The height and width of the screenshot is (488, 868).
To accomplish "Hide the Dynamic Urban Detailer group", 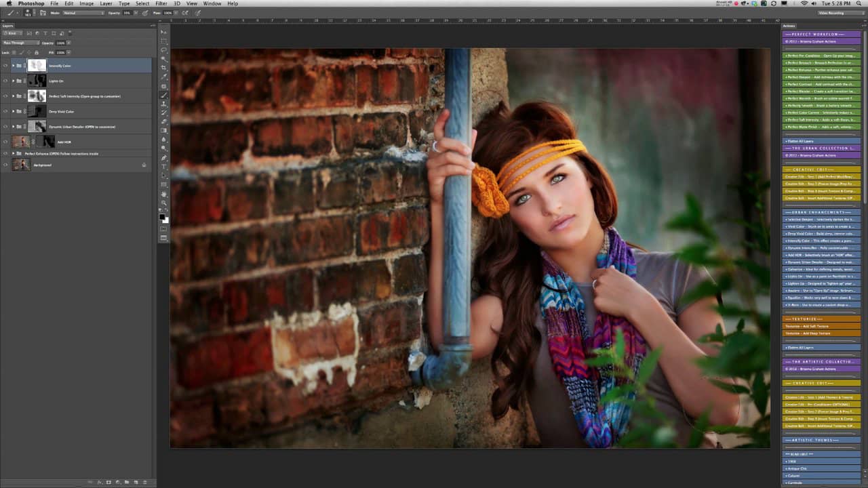I will point(5,127).
